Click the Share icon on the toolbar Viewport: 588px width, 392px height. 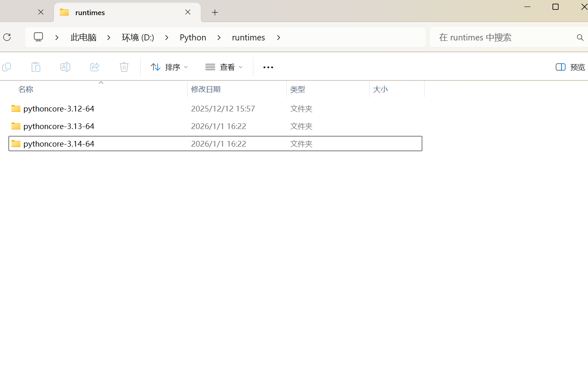tap(95, 67)
